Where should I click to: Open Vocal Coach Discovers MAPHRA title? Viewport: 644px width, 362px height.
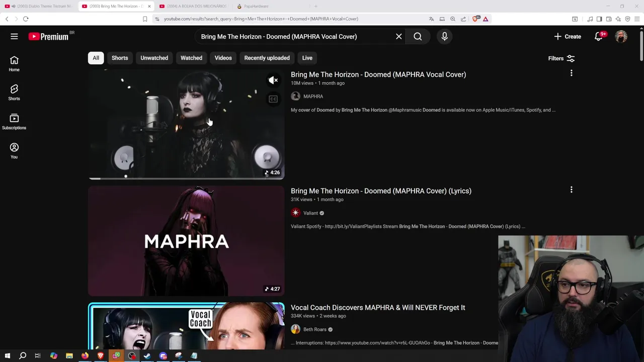coord(378,308)
